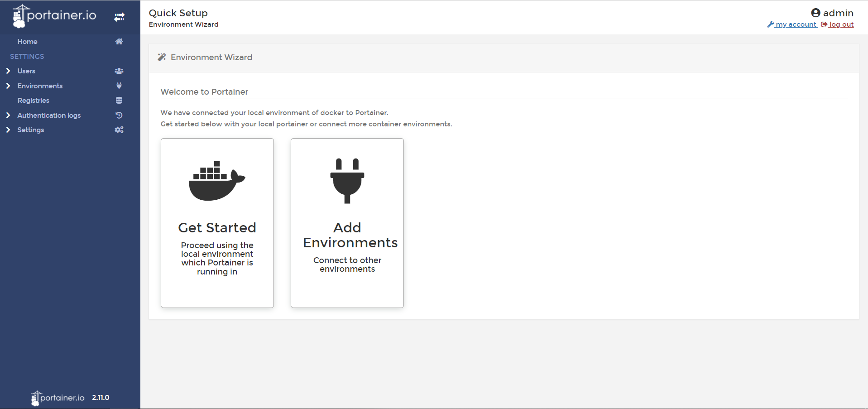Expand the Environments menu chevron
Viewport: 868px width, 409px height.
8,86
